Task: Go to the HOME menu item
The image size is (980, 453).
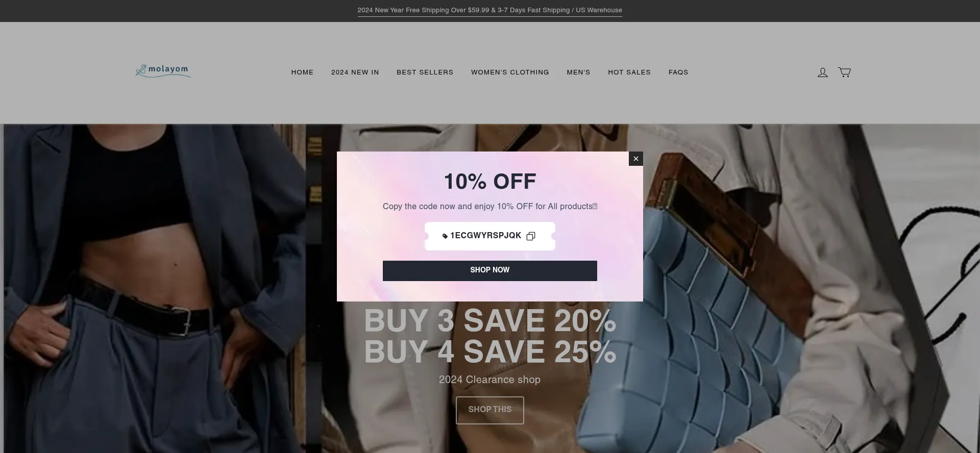Action: (302, 72)
